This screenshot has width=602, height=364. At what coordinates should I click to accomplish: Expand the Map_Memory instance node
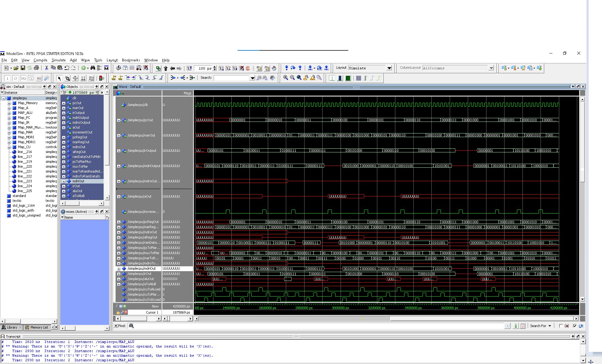pyautogui.click(x=9, y=103)
